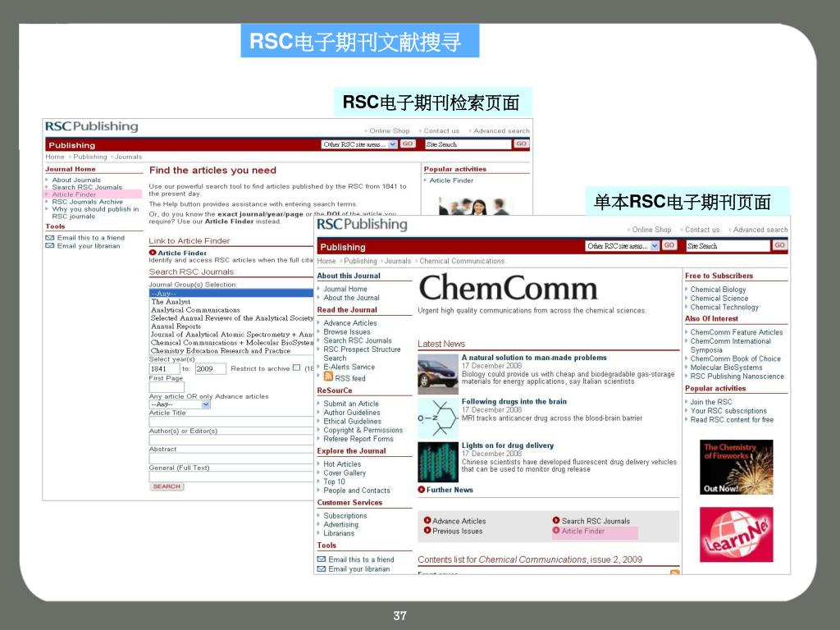Open Advanced search link on ChemComm page
840x630 pixels.
tap(760, 230)
